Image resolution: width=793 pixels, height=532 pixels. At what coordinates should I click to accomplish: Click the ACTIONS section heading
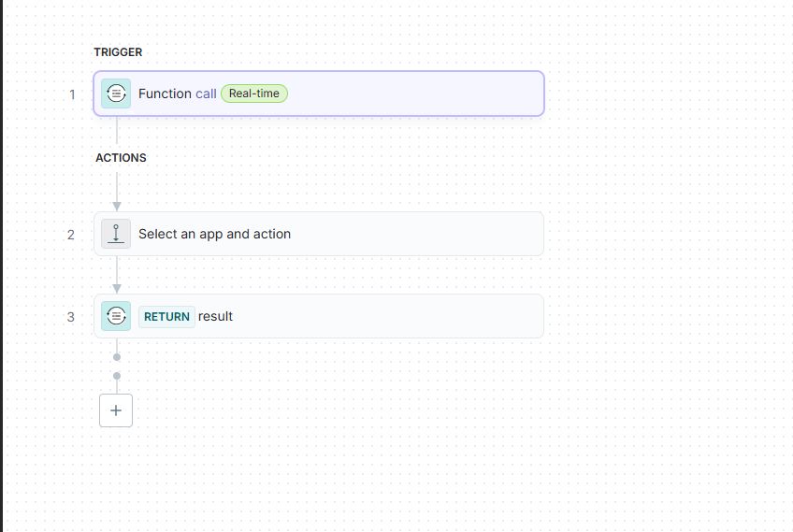[121, 158]
